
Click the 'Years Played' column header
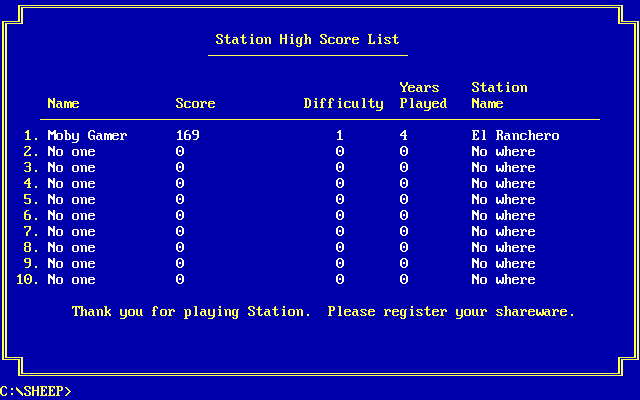(423, 96)
